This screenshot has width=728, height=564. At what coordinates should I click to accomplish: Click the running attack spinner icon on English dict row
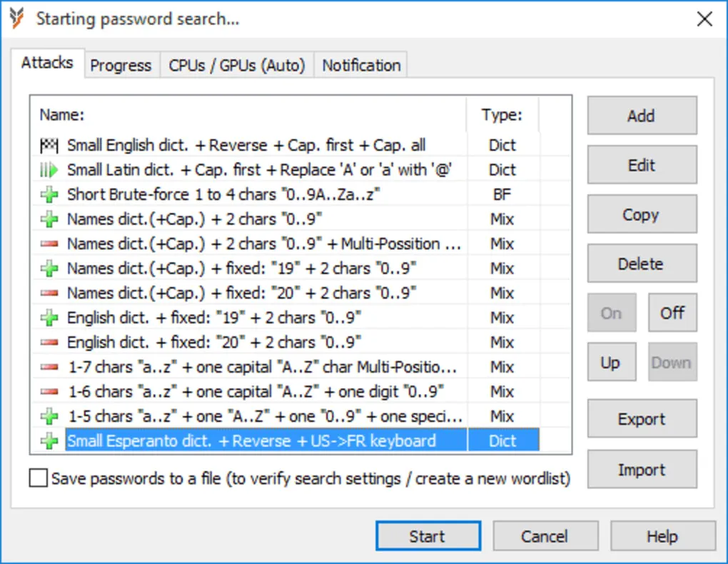(49, 145)
